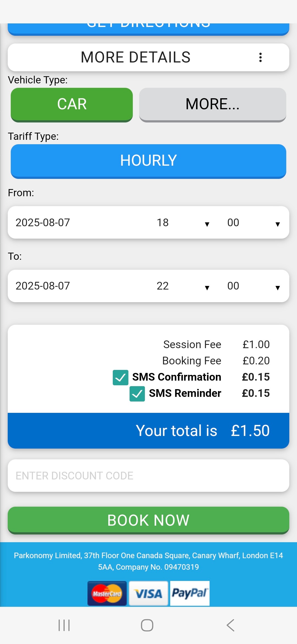
Task: Expand the To minutes dropdown
Action: coord(253,286)
